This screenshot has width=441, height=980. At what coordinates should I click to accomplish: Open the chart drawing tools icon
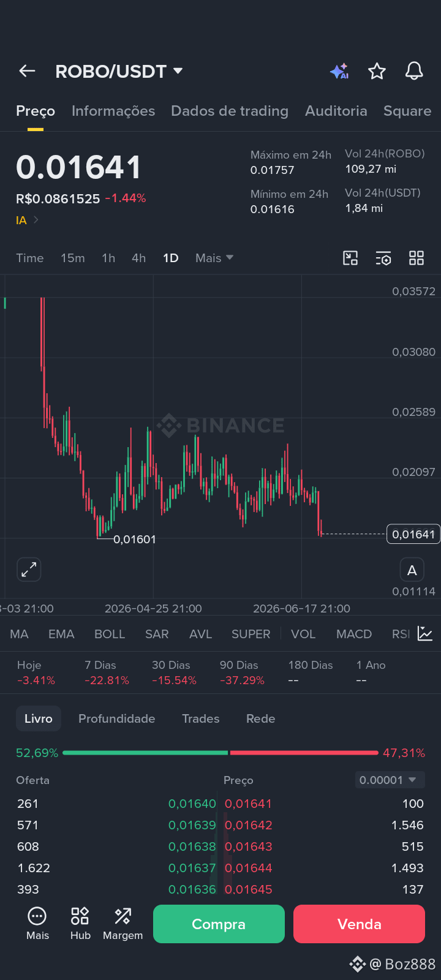[x=350, y=258]
